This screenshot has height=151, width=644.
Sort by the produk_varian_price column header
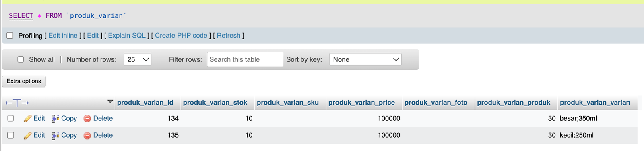pos(361,103)
